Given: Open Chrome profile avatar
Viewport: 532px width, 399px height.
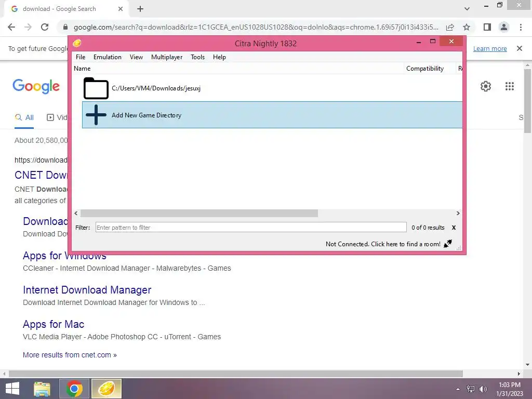Looking at the screenshot, I should [x=504, y=27].
